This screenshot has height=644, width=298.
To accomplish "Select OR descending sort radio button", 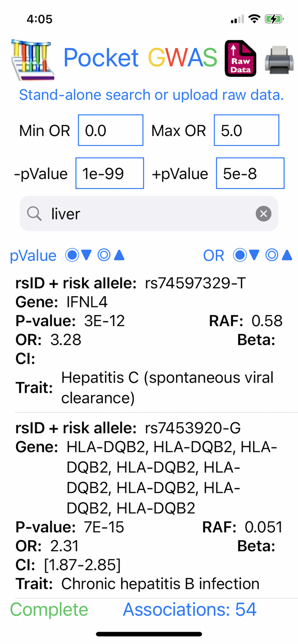I will pyautogui.click(x=246, y=255).
